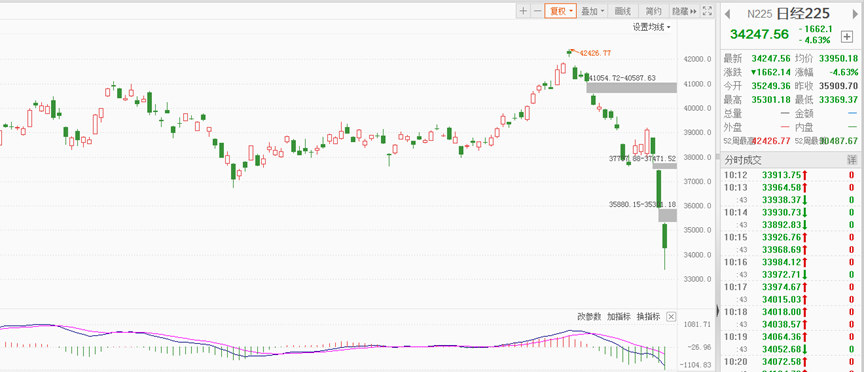The height and width of the screenshot is (372, 864).
Task: Click the trade price 34038.57
Action: coord(780,324)
